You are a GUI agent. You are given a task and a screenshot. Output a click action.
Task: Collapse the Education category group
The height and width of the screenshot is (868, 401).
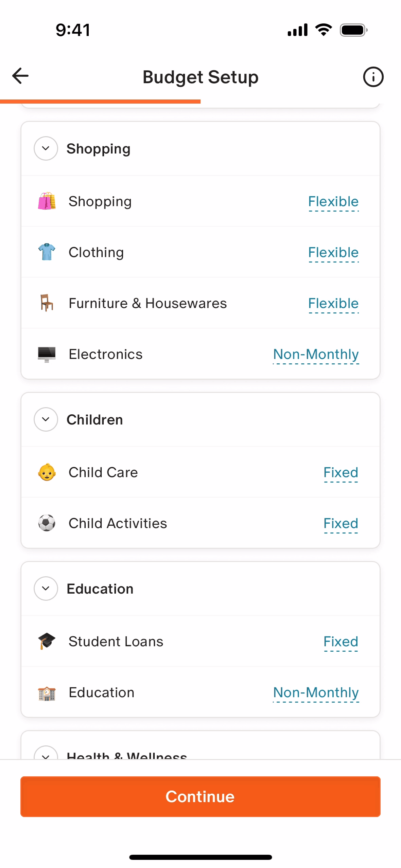(46, 589)
